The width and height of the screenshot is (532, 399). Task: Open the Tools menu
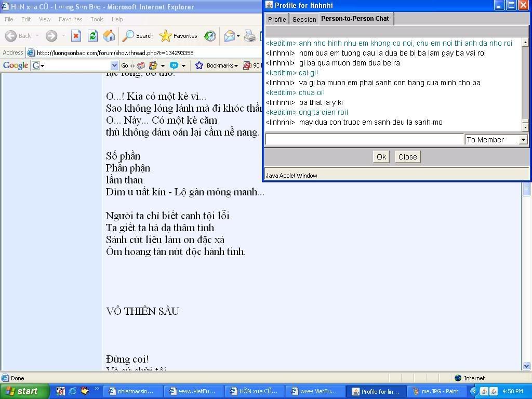(97, 19)
